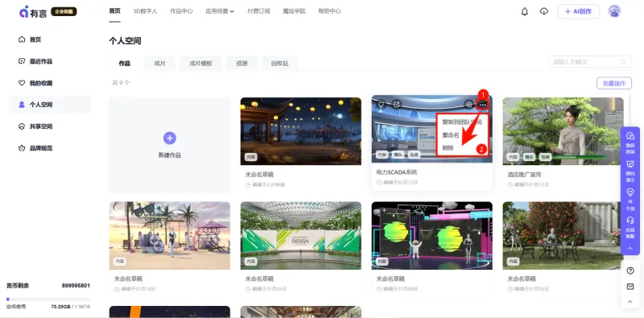Viewport: 644px width, 318px height.
Task: Open the DESIGN stage draft thumbnail
Action: click(x=300, y=235)
